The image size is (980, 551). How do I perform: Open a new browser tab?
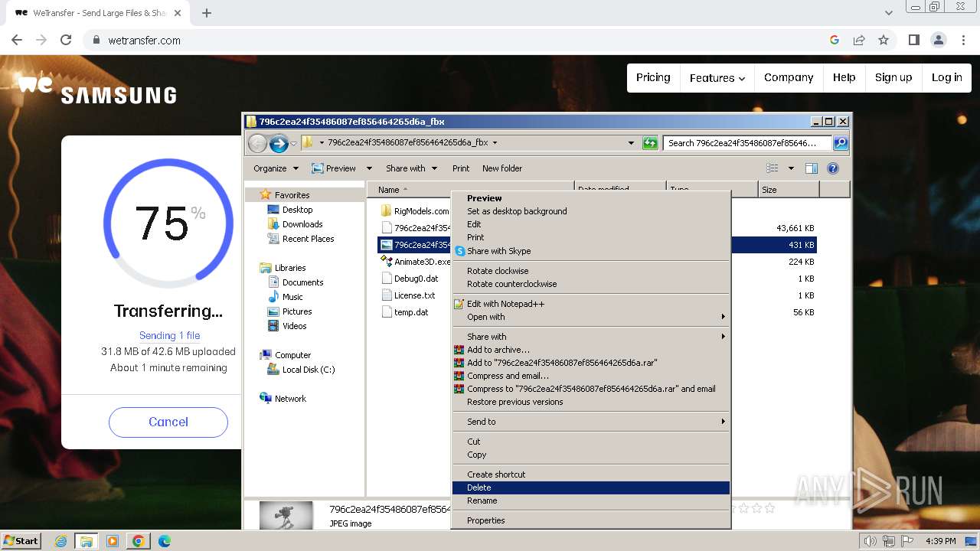tap(207, 13)
